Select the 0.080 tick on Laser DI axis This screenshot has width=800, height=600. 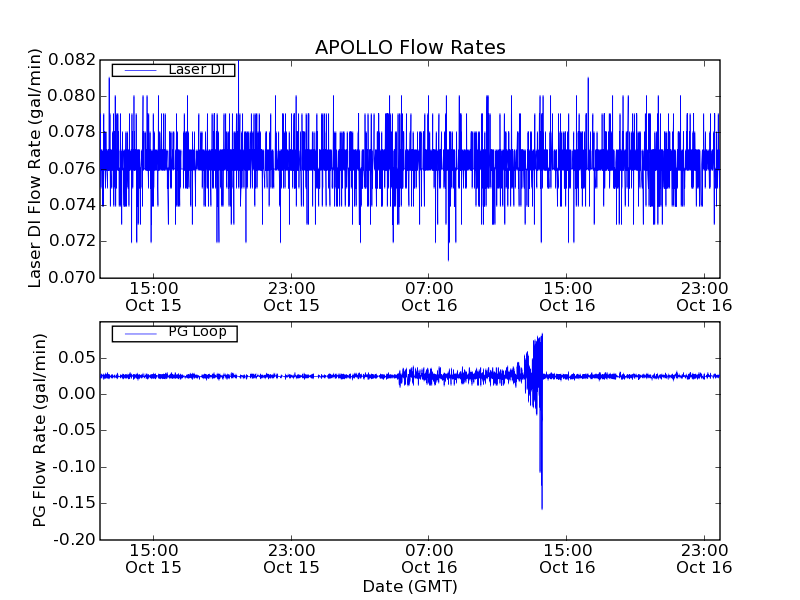pyautogui.click(x=72, y=96)
